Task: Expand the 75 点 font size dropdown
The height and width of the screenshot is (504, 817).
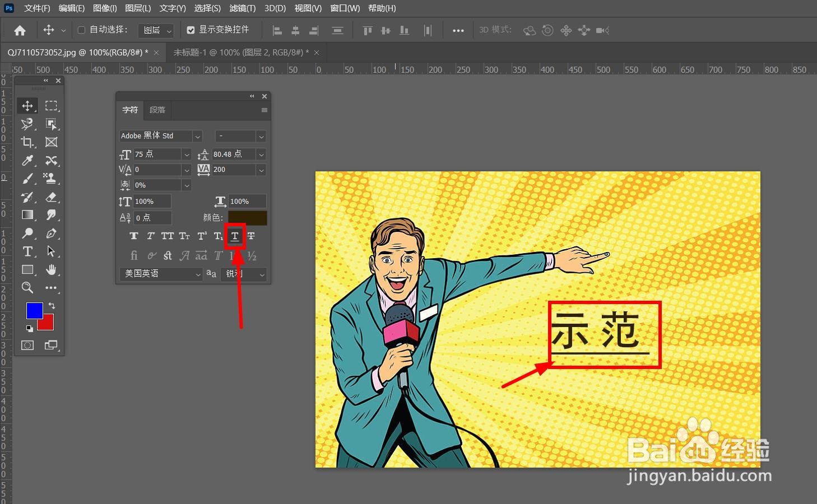Action: pos(187,154)
